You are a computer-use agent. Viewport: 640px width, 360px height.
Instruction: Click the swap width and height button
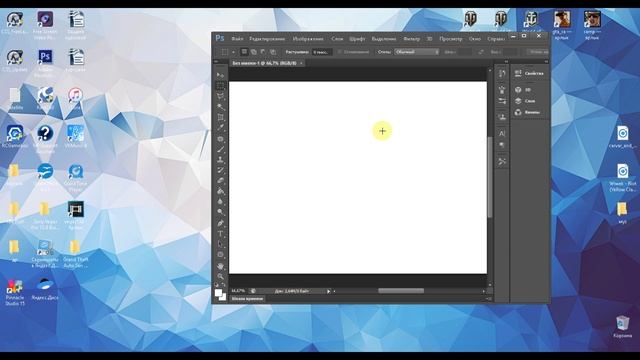click(481, 52)
